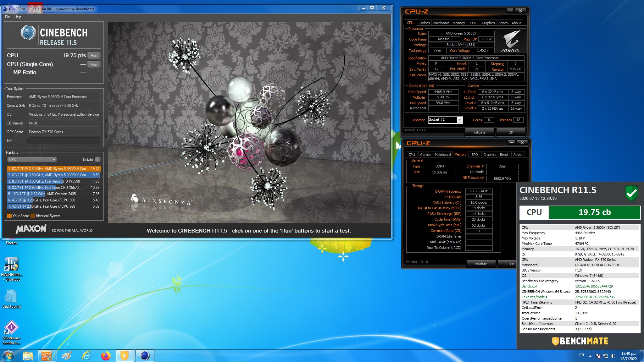Click the Ranking Details arrow button
This screenshot has height=362, width=644.
pos(98,160)
